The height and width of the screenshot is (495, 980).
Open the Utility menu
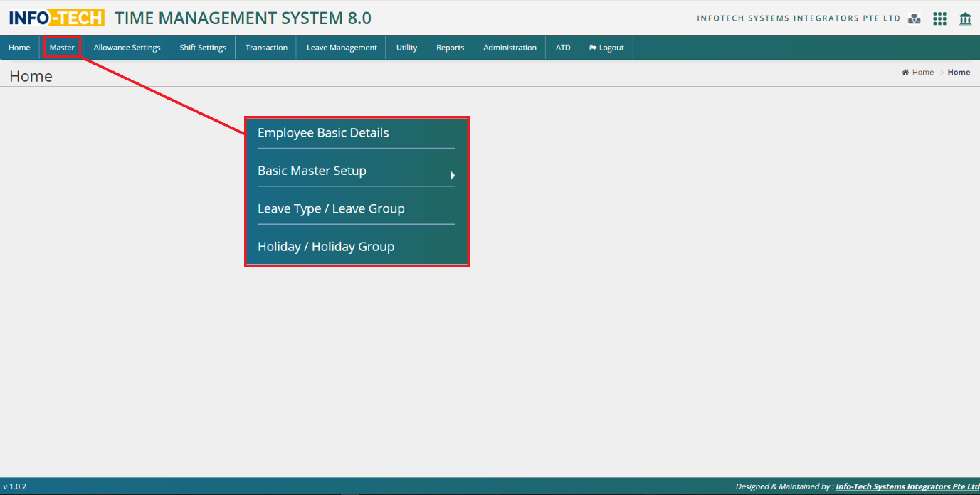(x=406, y=48)
